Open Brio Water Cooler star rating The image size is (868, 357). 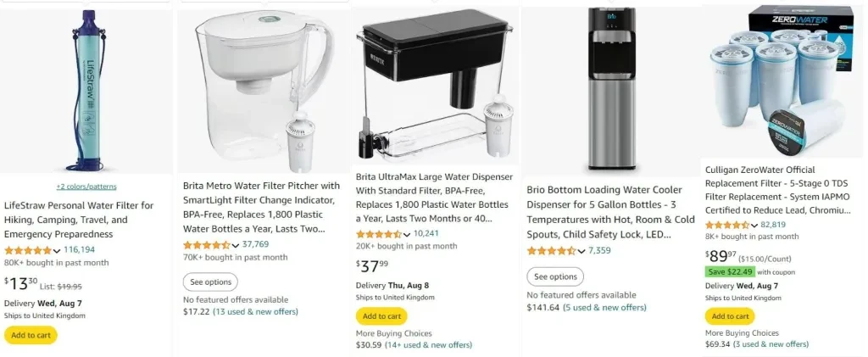551,251
